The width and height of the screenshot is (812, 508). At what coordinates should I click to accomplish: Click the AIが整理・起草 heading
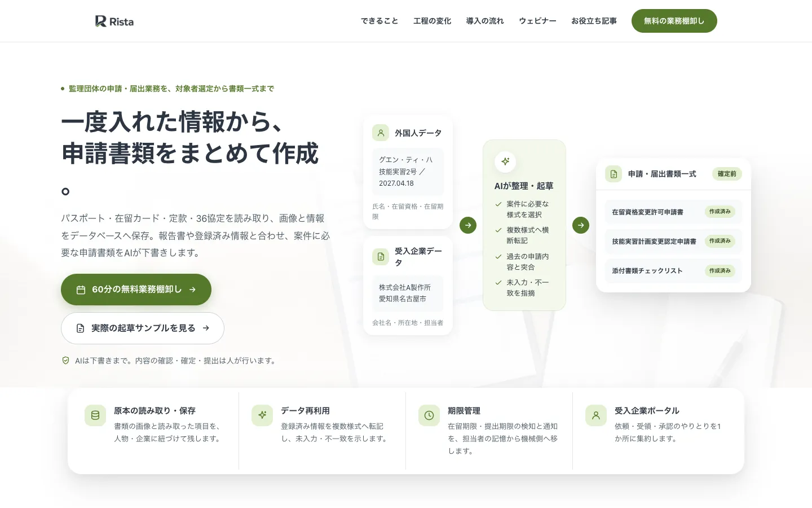coord(524,186)
